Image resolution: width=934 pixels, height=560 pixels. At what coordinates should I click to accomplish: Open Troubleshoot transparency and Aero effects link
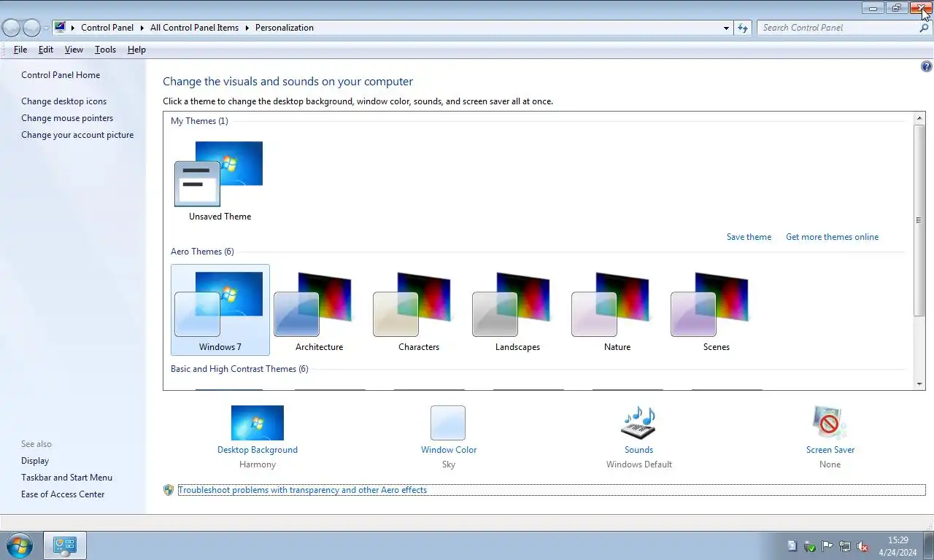(303, 490)
